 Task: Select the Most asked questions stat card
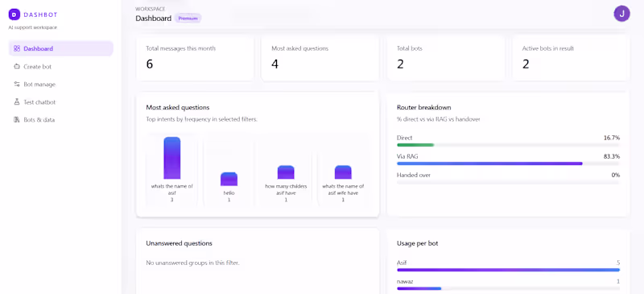(320, 57)
